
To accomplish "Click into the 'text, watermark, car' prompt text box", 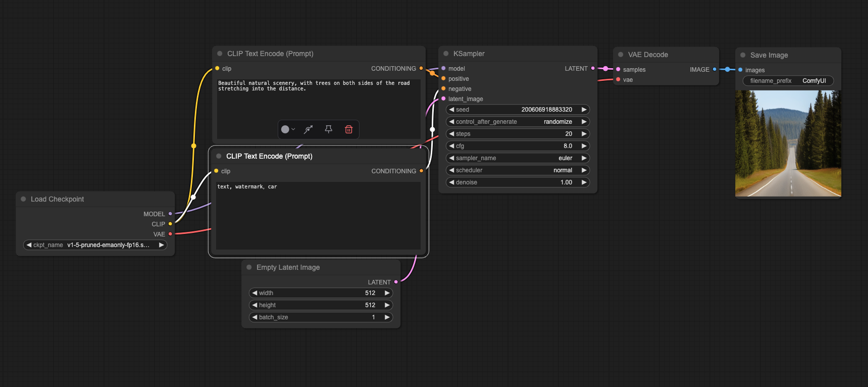I will (318, 216).
